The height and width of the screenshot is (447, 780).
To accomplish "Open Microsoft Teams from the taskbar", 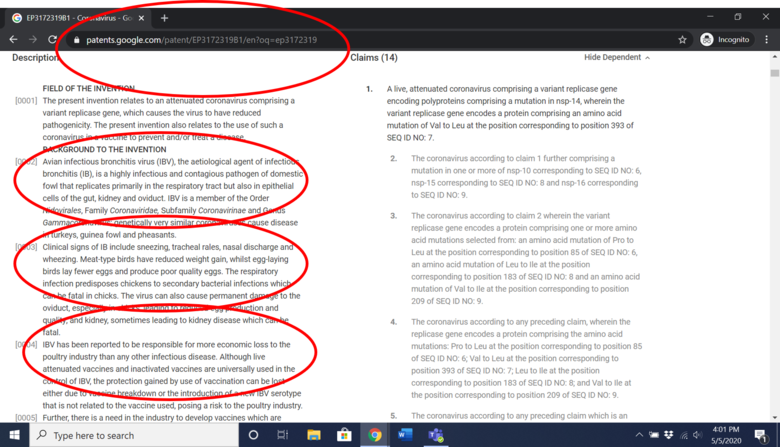I will point(436,435).
